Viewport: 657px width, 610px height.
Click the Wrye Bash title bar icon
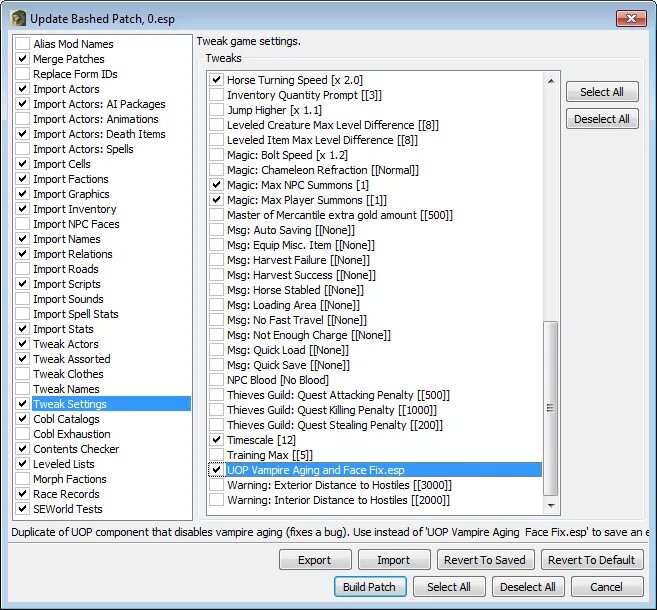click(x=18, y=18)
